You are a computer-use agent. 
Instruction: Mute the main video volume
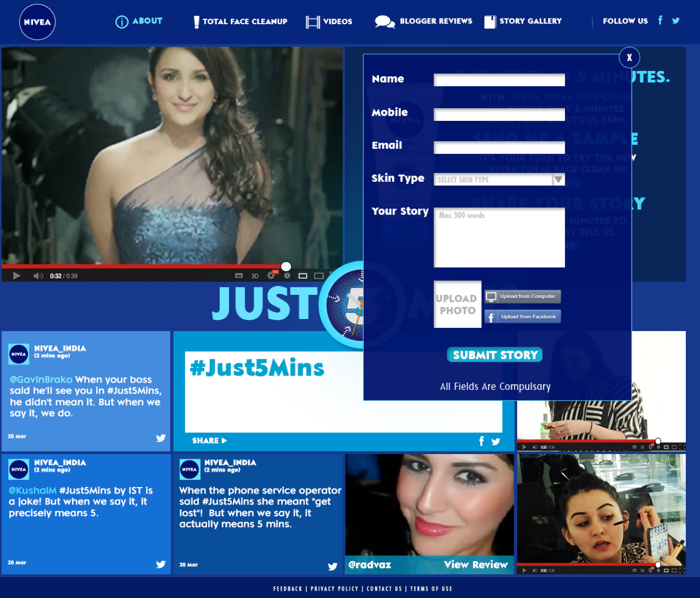pos(38,276)
